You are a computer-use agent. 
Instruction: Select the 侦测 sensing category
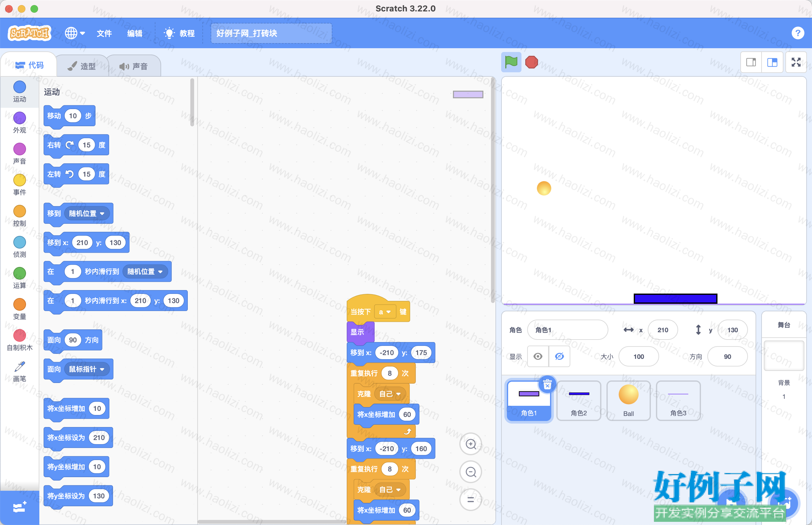pyautogui.click(x=19, y=247)
